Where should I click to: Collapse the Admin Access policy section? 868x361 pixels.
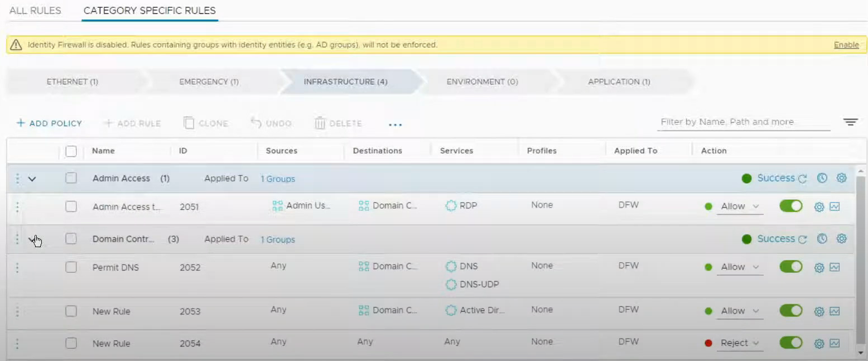(x=32, y=179)
